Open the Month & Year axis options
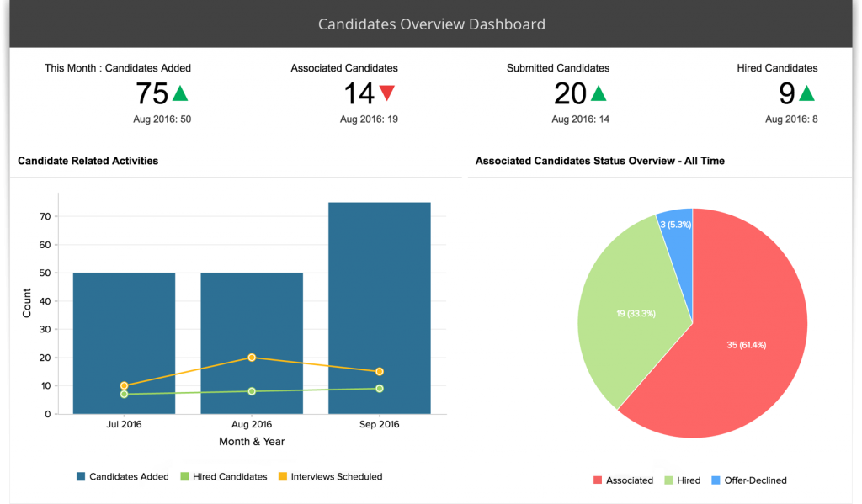 pyautogui.click(x=252, y=441)
